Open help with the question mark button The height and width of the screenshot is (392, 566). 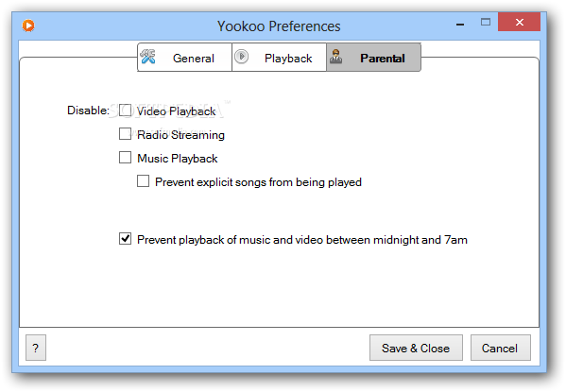[x=36, y=348]
